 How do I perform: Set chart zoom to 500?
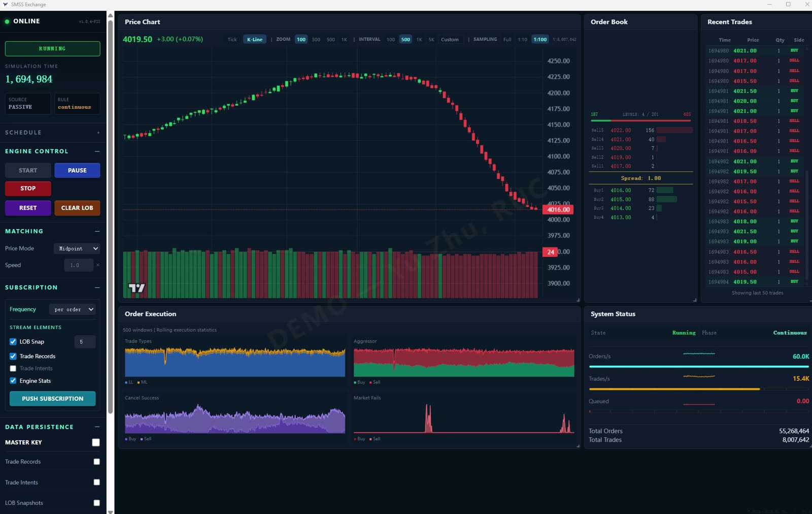coord(330,40)
